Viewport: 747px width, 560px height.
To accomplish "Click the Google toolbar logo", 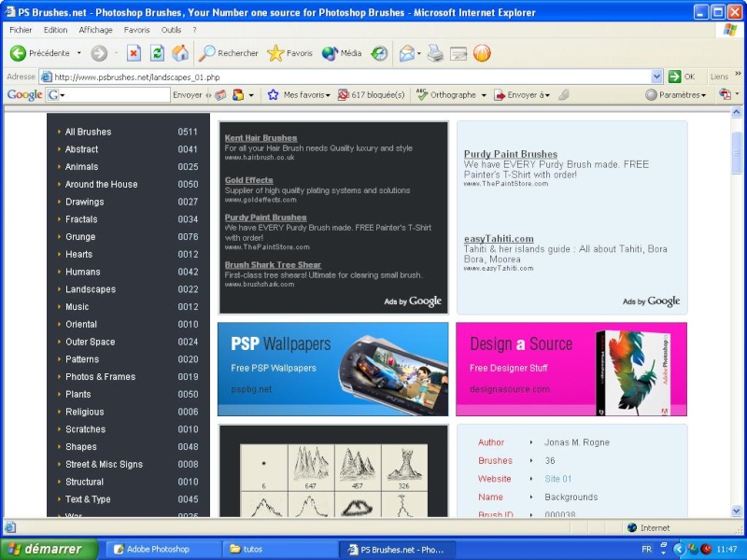I will click(24, 95).
